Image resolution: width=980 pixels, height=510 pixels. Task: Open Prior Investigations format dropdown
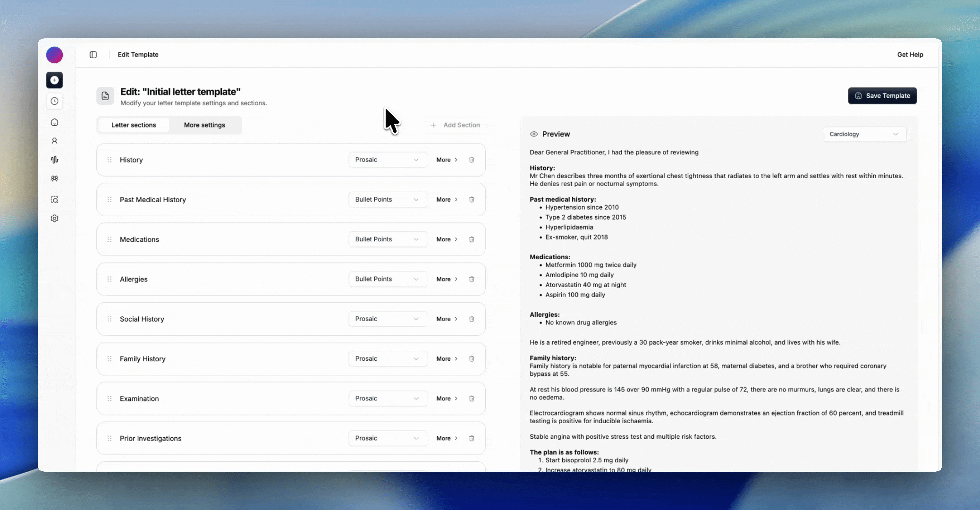pos(388,438)
